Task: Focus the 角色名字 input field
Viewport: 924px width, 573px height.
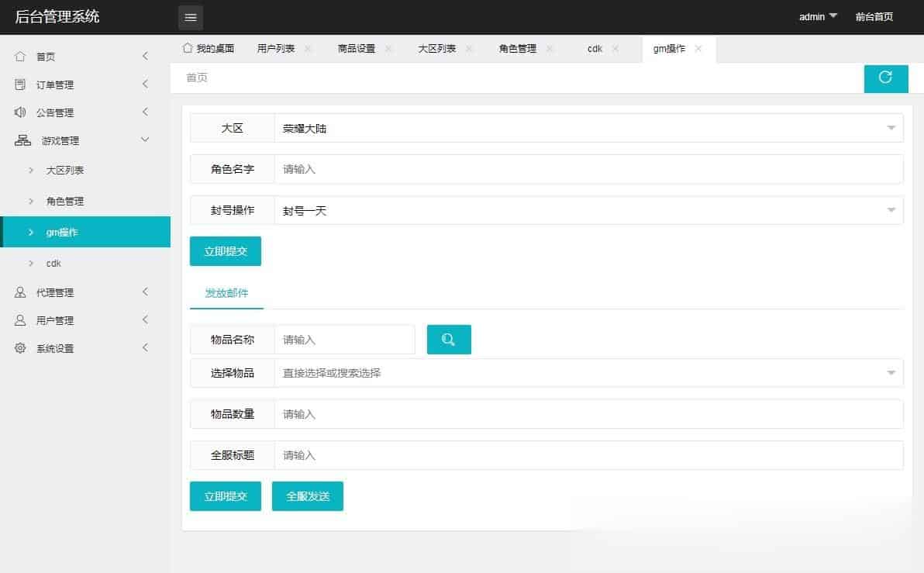Action: pos(588,169)
